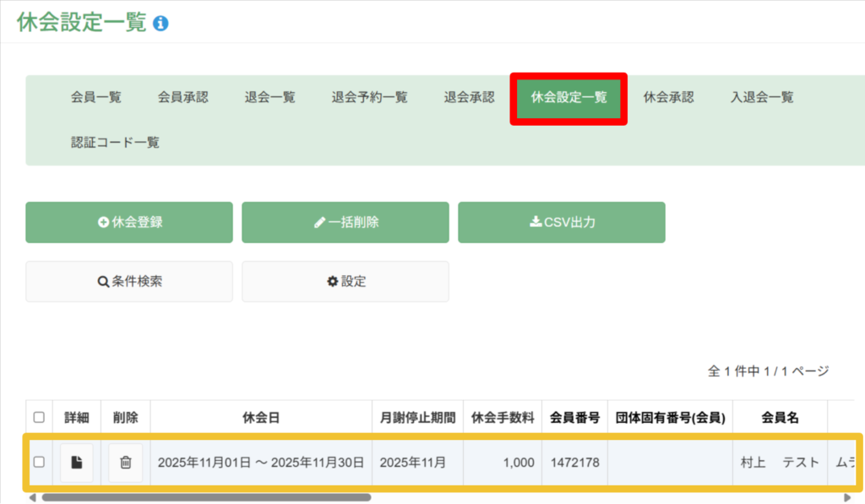
Task: Open the 設定 settings button
Action: 345,281
